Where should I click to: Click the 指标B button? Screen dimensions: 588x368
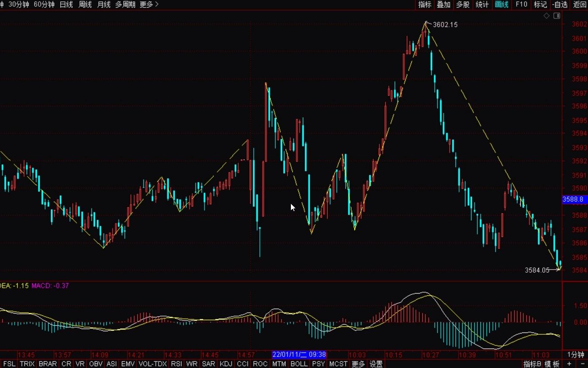pos(532,364)
